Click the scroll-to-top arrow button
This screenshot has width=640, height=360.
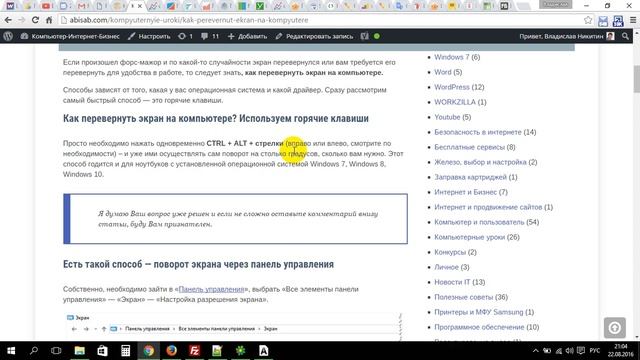coord(615,328)
